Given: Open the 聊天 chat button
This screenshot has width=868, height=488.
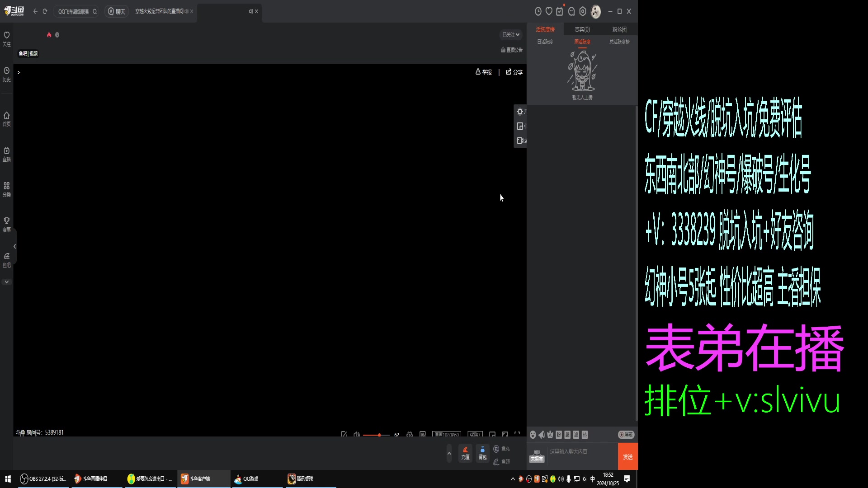Looking at the screenshot, I should click(117, 11).
